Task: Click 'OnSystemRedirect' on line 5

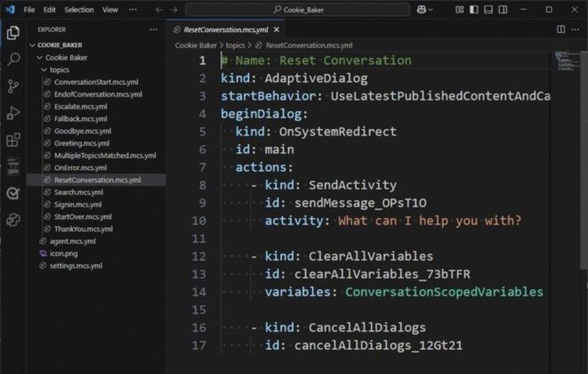Action: [x=338, y=132]
